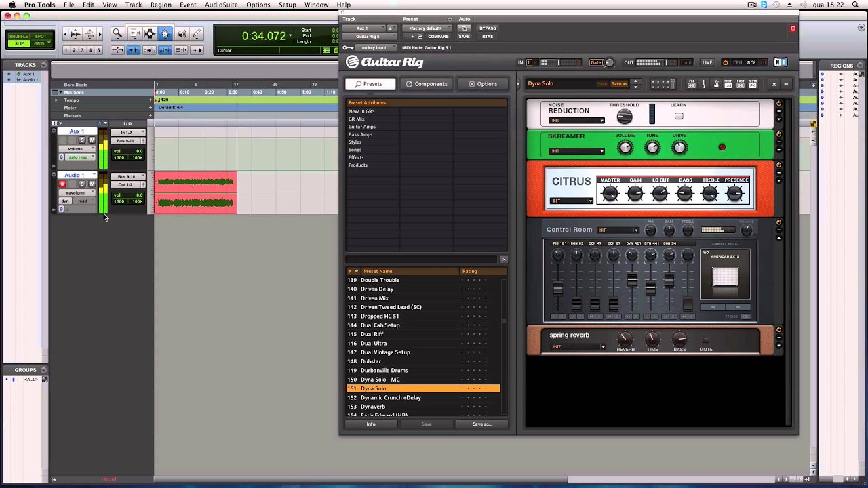Select preset 152 Dynamic Crunch +Delay

coord(423,398)
